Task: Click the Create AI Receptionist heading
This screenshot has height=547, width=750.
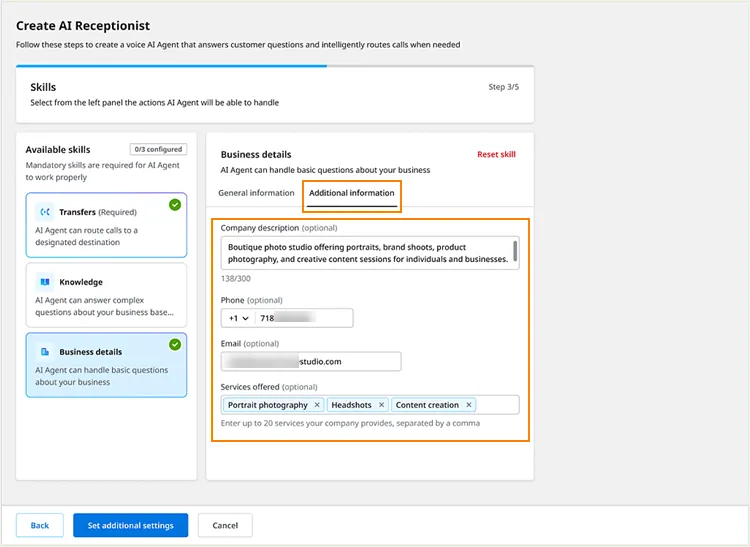Action: (x=83, y=26)
